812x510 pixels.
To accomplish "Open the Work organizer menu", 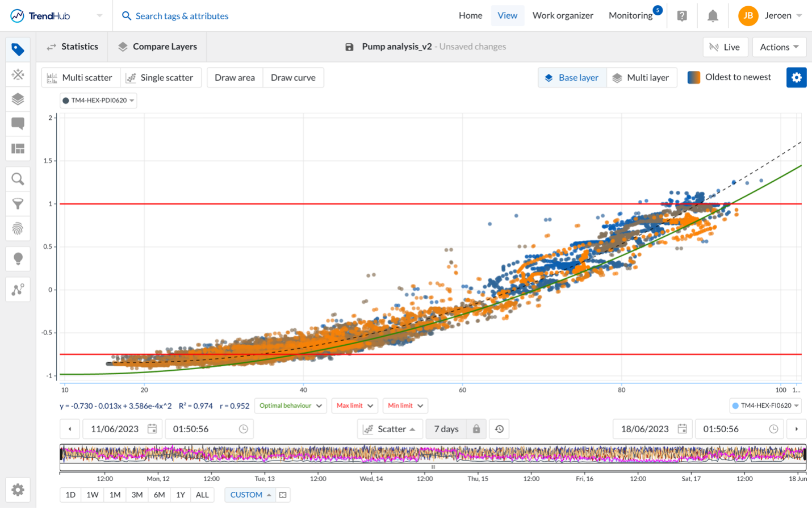I will coord(562,16).
